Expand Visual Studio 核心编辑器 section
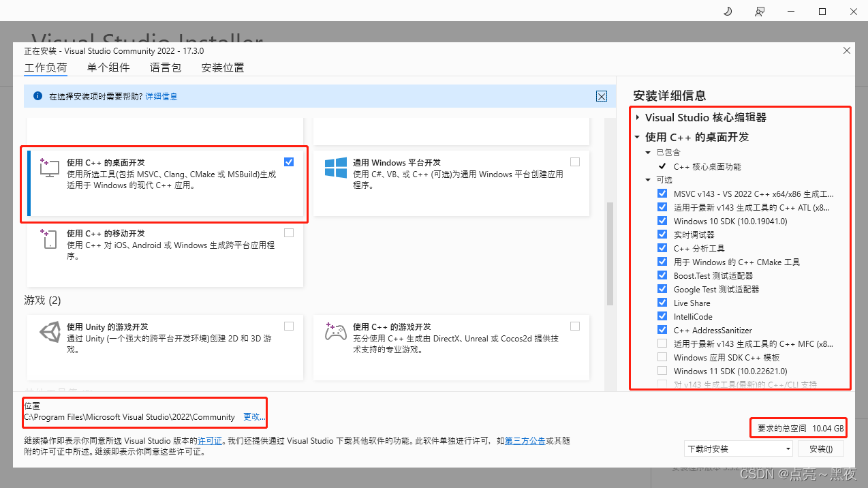The image size is (868, 488). tap(638, 118)
